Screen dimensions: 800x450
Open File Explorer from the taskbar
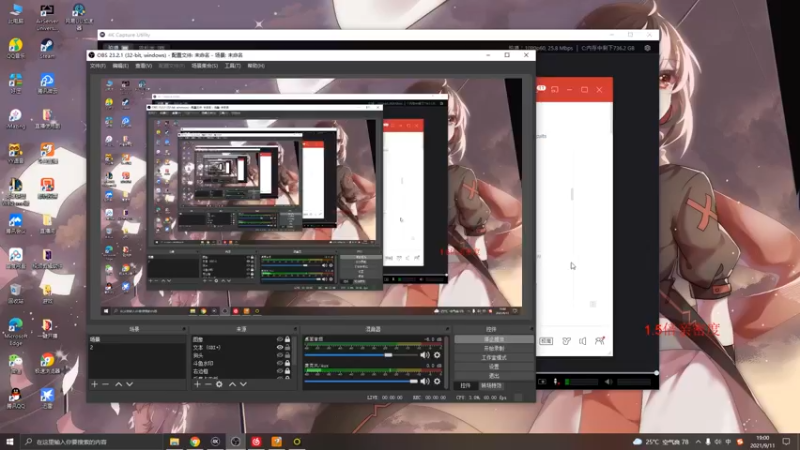[174, 442]
